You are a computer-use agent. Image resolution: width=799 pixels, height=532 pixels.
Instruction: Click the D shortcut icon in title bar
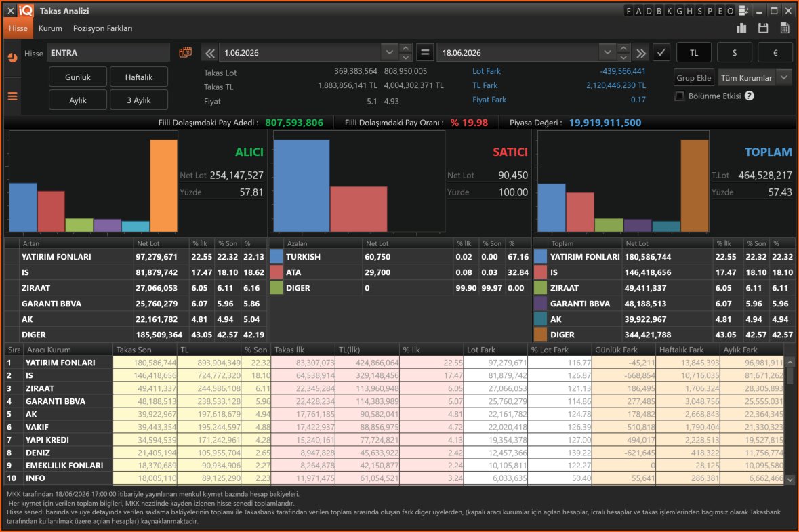649,11
